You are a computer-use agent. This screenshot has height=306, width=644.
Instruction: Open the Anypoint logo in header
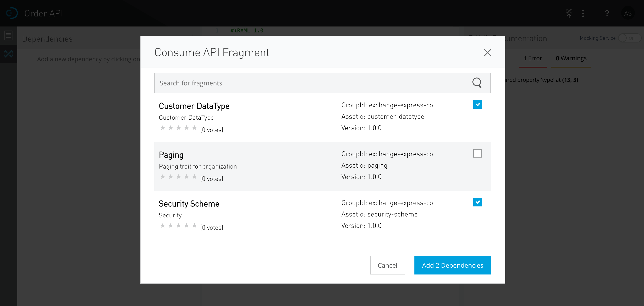11,13
